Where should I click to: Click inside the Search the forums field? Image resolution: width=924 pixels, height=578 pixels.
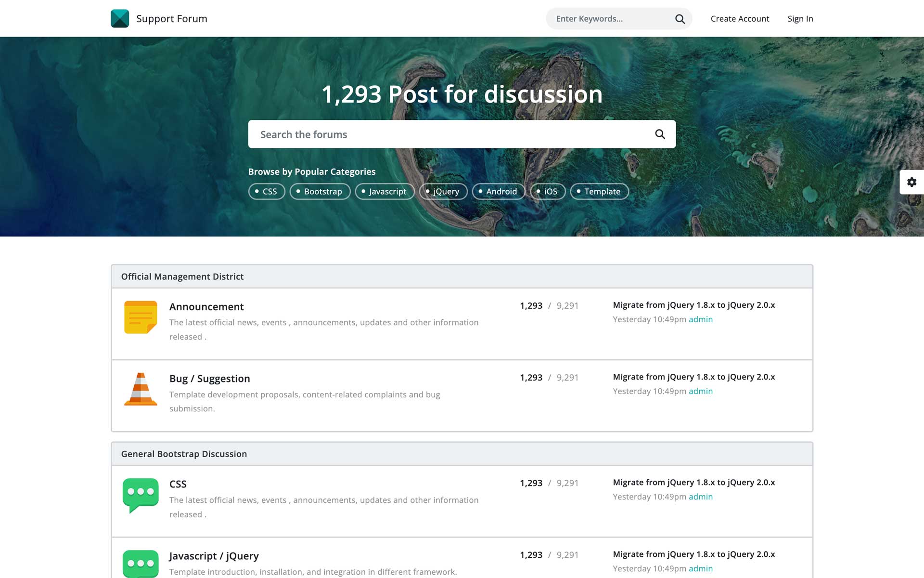433,134
